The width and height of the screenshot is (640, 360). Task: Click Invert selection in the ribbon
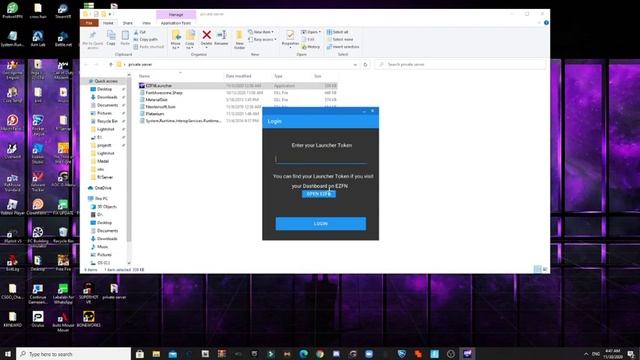point(343,47)
